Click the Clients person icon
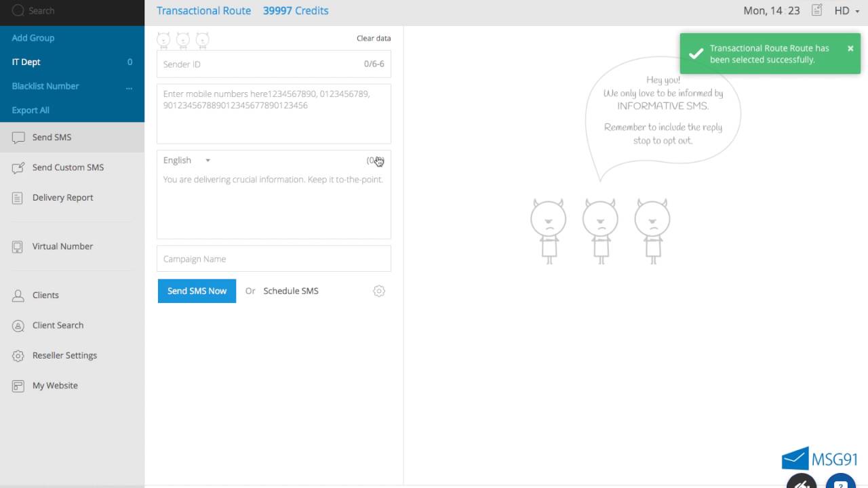 [18, 296]
